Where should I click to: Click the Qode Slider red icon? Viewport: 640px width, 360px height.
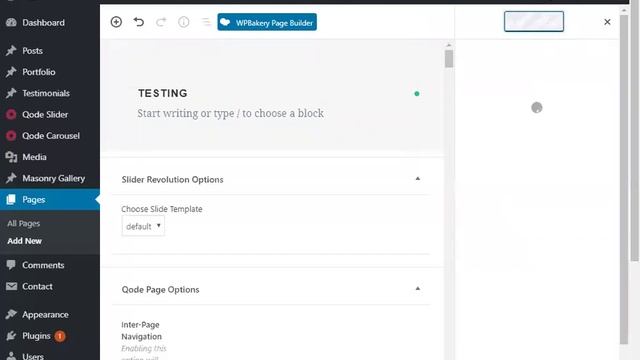click(11, 114)
